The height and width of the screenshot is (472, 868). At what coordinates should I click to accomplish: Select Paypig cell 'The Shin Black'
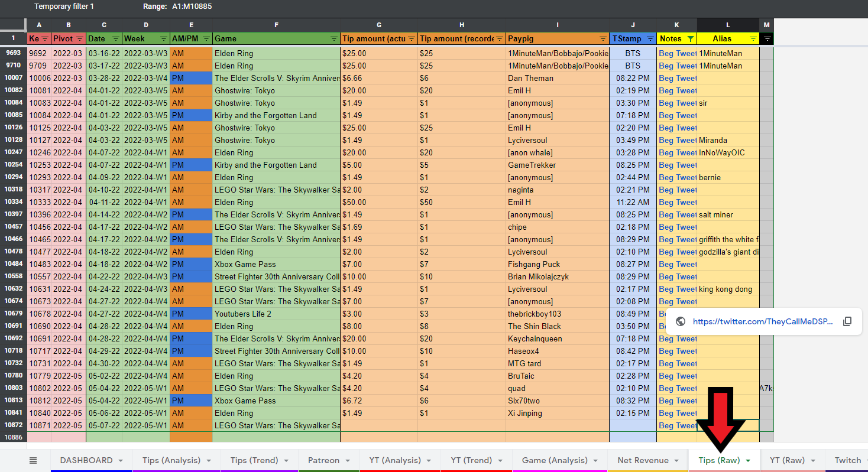[558, 326]
